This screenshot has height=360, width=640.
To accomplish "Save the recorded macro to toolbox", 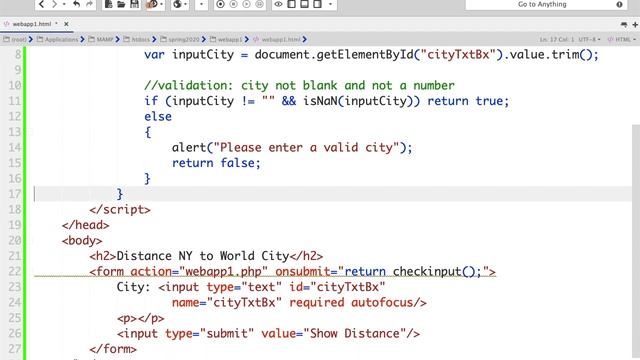I will 259,4.
